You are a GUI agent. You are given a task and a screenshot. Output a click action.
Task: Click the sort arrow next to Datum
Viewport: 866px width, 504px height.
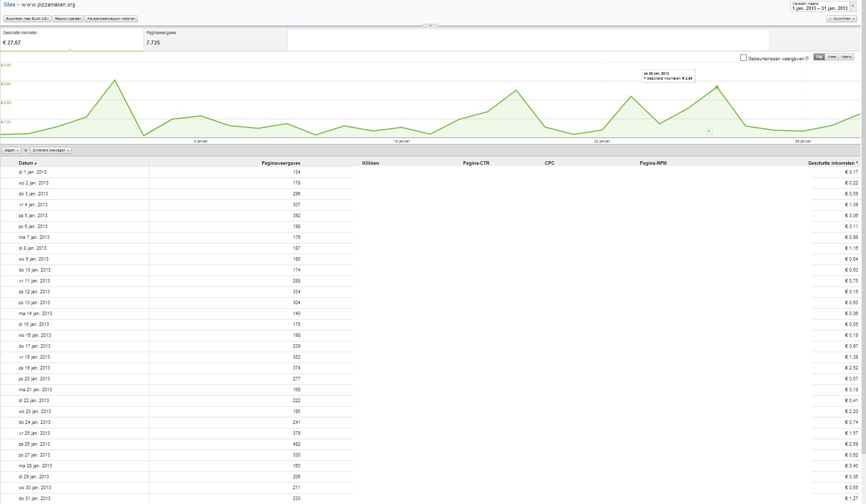(x=36, y=164)
